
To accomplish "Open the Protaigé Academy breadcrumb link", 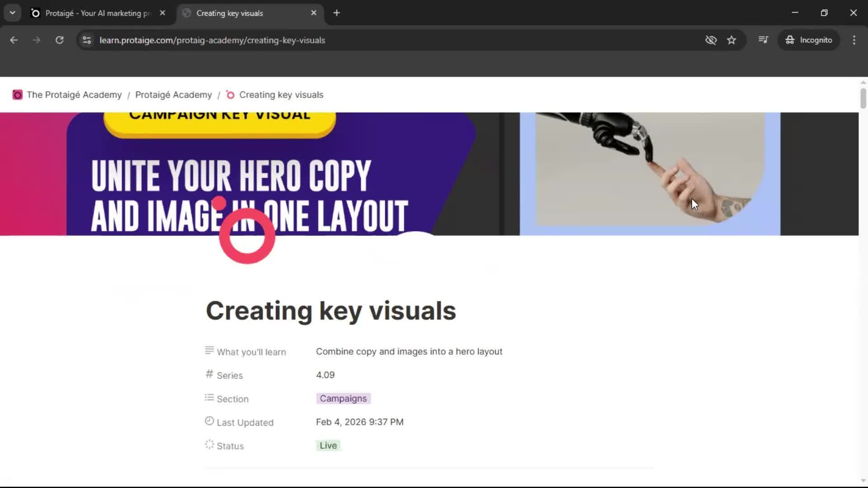I will pyautogui.click(x=173, y=95).
